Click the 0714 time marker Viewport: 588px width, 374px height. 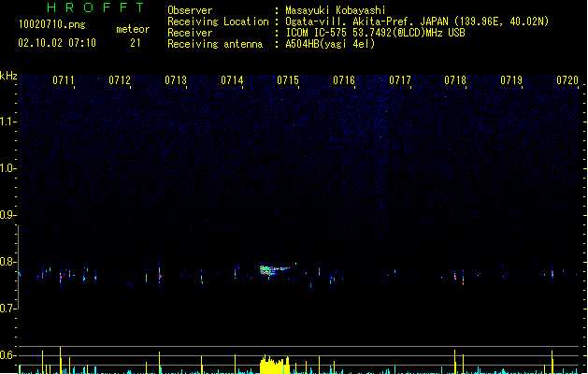[232, 80]
